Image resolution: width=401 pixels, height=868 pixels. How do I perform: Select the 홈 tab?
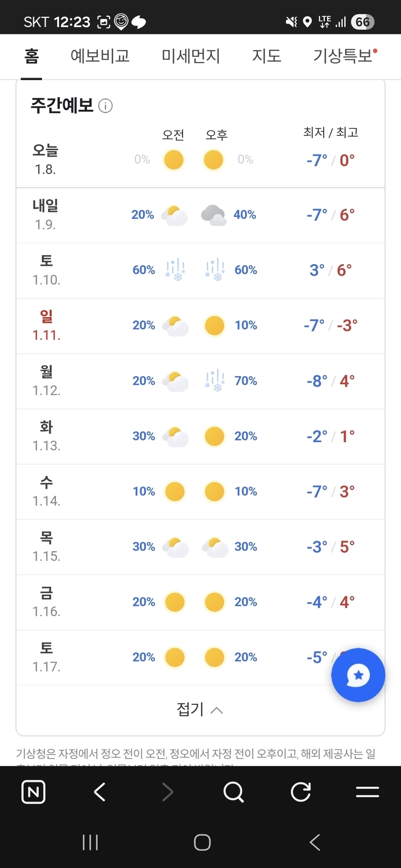[31, 56]
